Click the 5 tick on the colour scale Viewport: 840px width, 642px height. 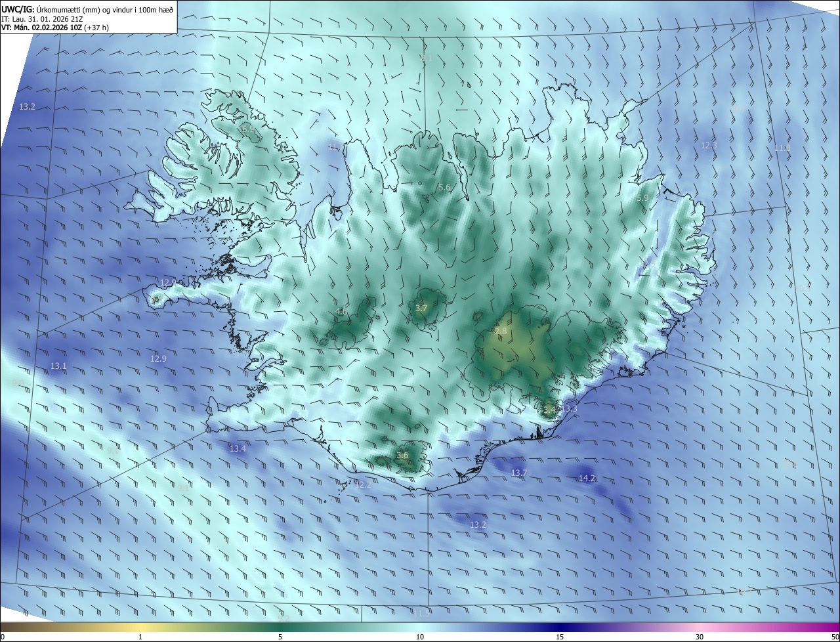(280, 637)
